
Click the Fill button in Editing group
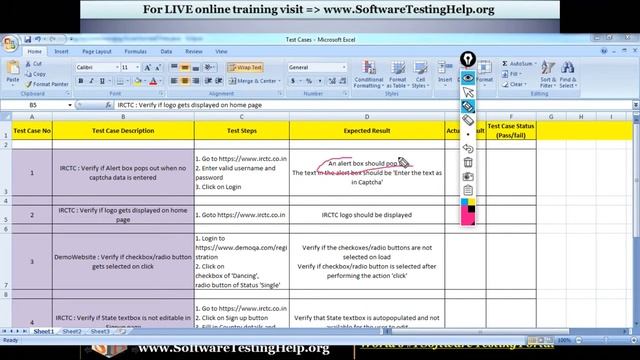coord(511,74)
